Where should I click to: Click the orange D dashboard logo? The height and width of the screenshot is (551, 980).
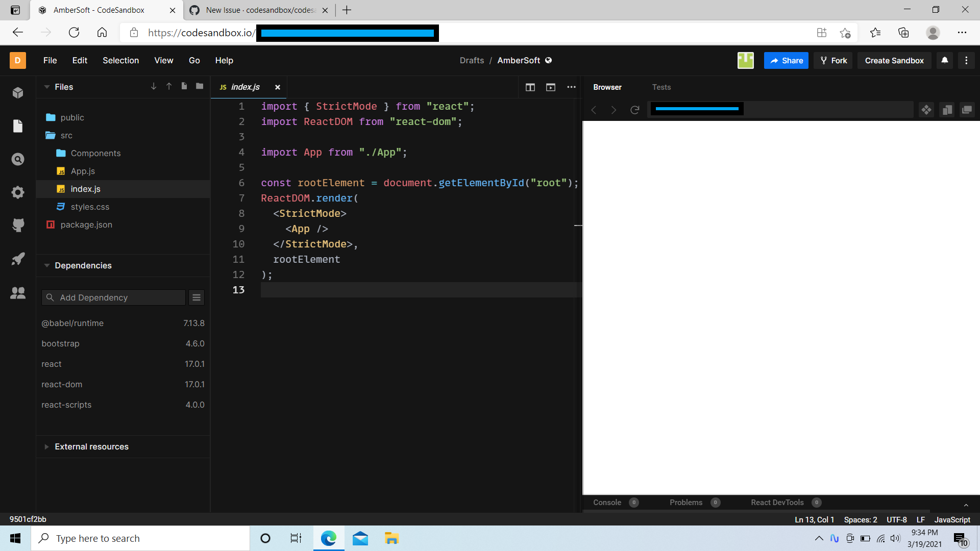pos(18,60)
